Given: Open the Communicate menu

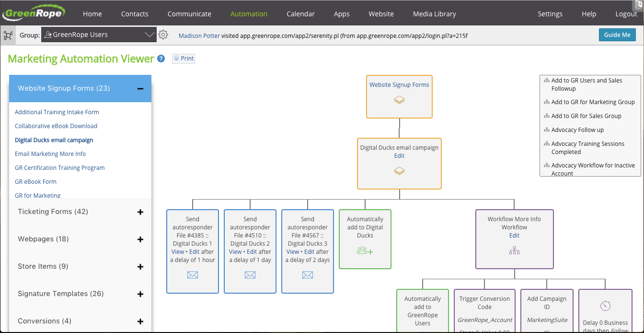Looking at the screenshot, I should tap(189, 14).
